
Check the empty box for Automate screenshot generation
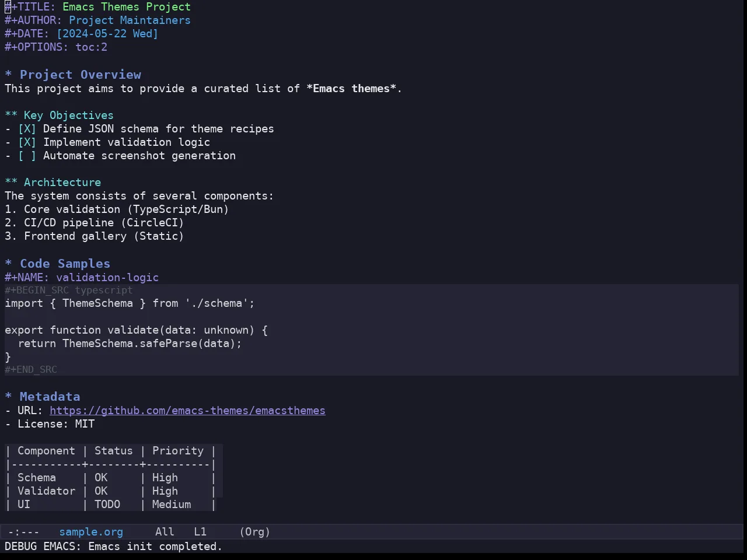27,156
